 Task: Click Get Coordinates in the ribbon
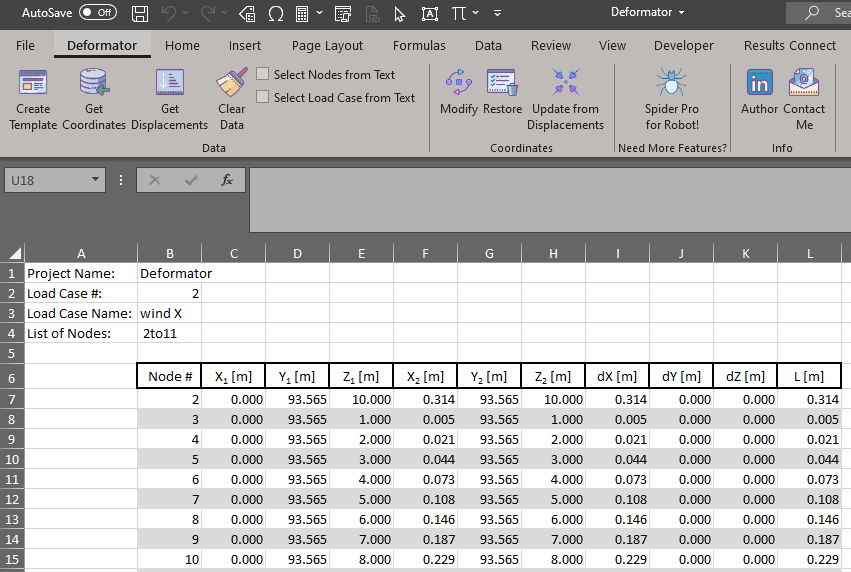(94, 84)
